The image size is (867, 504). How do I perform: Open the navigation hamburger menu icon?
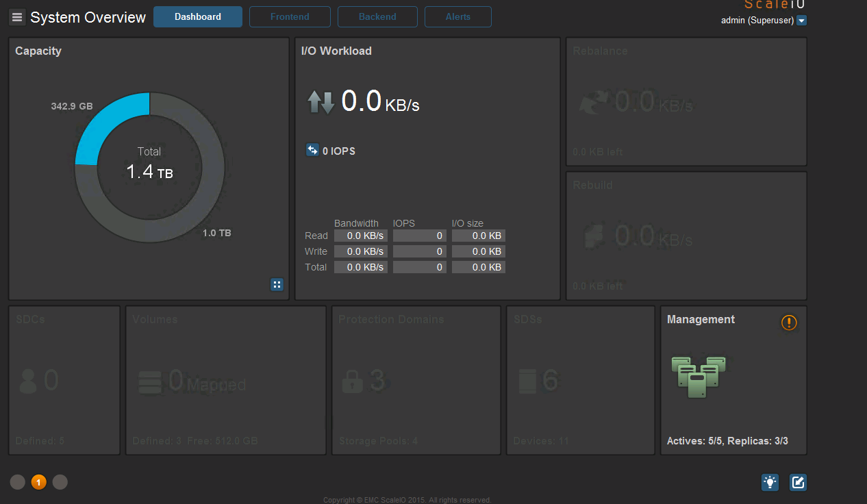16,16
